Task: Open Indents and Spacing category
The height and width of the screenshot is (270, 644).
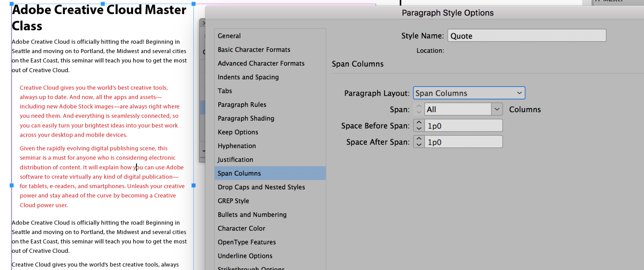Action: pyautogui.click(x=270, y=77)
